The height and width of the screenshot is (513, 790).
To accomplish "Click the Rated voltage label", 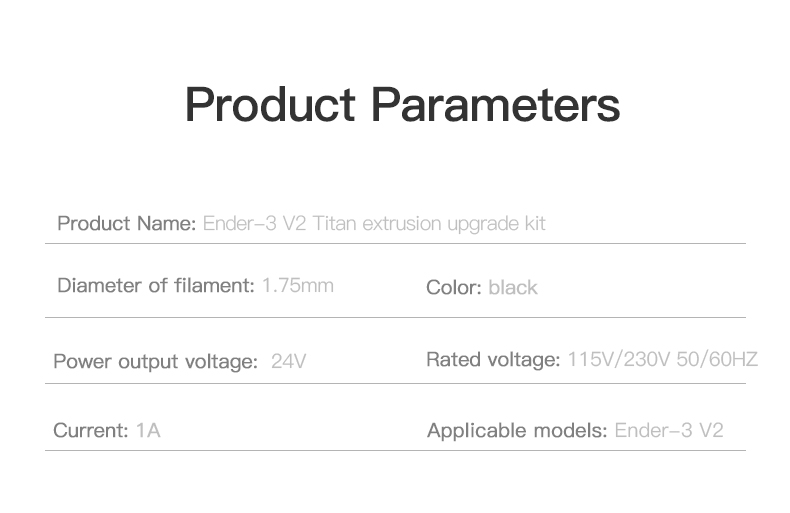I will (x=492, y=359).
